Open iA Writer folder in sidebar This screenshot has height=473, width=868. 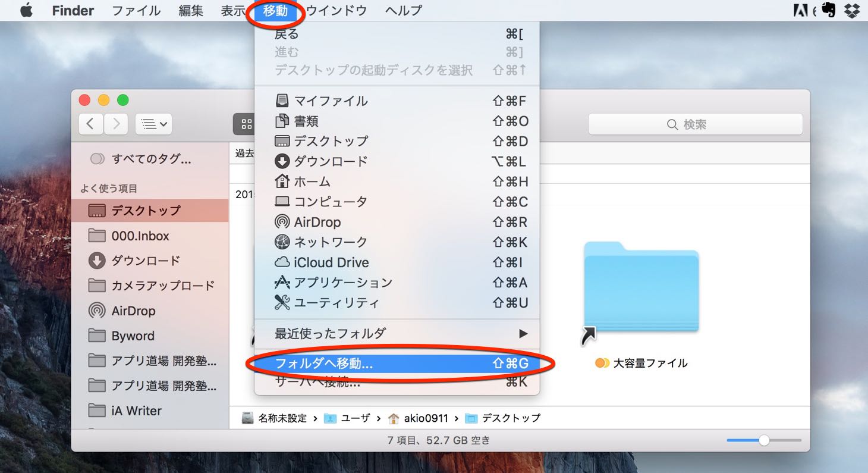click(x=150, y=411)
